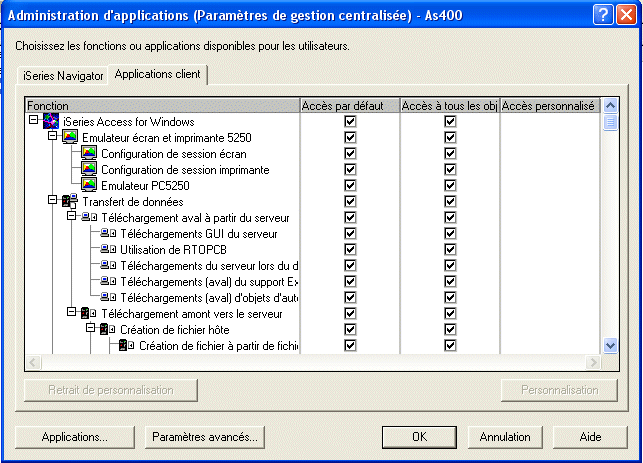Click the Configuration de session imprimante icon
The width and height of the screenshot is (643, 463).
(x=89, y=169)
